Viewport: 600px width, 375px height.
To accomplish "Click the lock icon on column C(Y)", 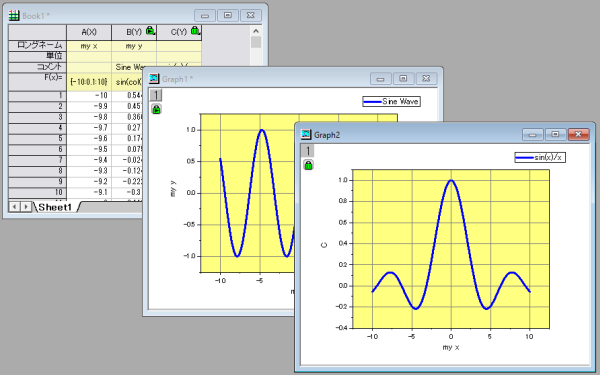I will 195,30.
